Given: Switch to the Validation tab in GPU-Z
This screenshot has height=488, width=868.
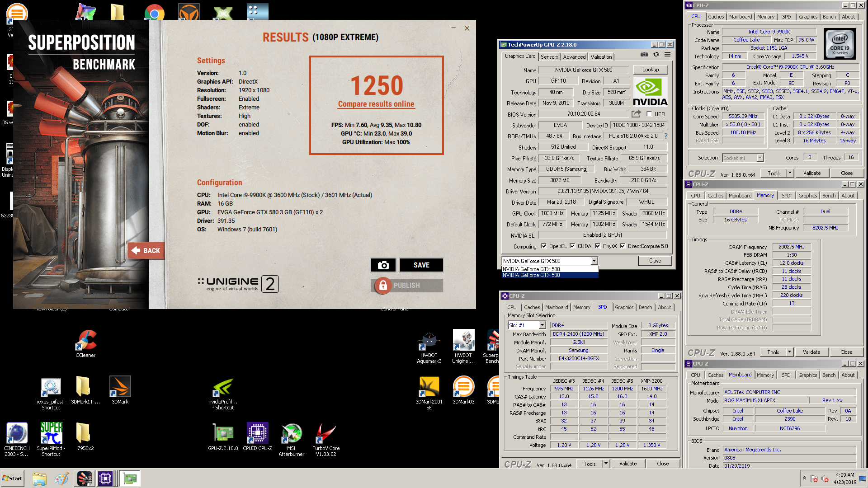Looking at the screenshot, I should pos(601,57).
